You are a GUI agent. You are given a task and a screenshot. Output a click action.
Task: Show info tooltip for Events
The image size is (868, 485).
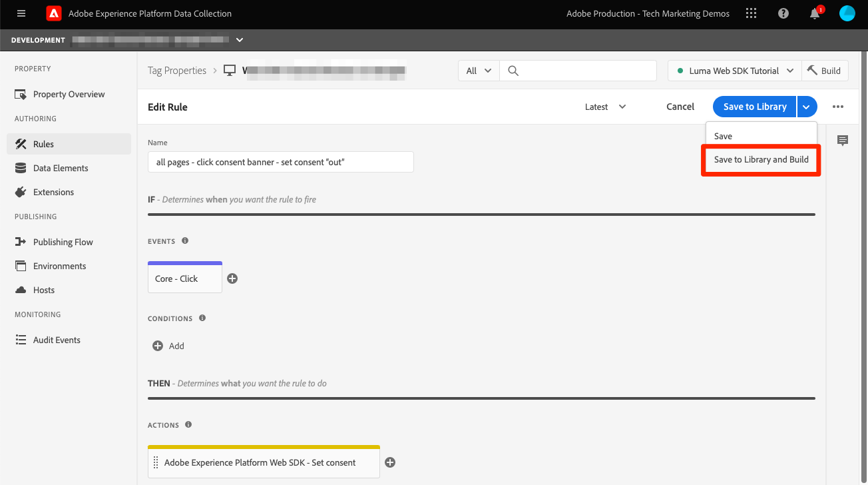[185, 241]
